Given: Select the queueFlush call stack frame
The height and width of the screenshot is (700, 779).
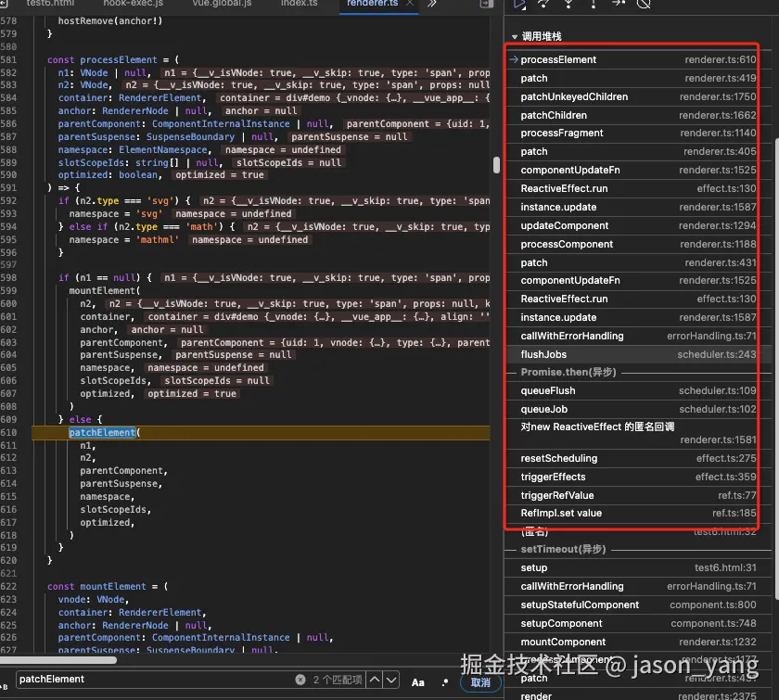Looking at the screenshot, I should coord(638,391).
